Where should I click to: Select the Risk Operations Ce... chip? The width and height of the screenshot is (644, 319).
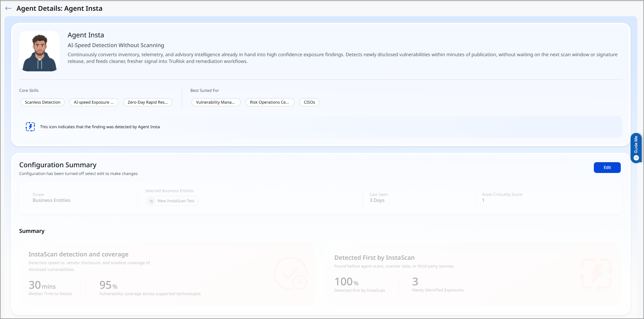pyautogui.click(x=270, y=102)
